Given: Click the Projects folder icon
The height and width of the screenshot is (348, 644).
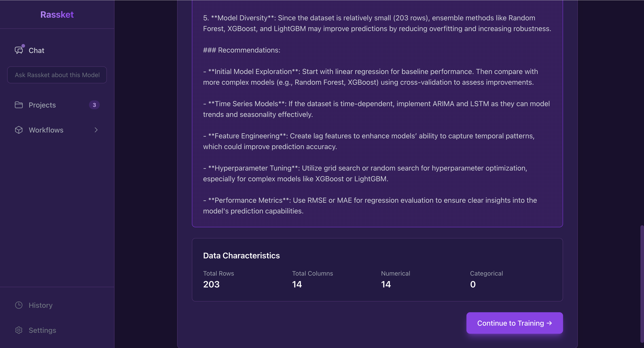Looking at the screenshot, I should (19, 105).
